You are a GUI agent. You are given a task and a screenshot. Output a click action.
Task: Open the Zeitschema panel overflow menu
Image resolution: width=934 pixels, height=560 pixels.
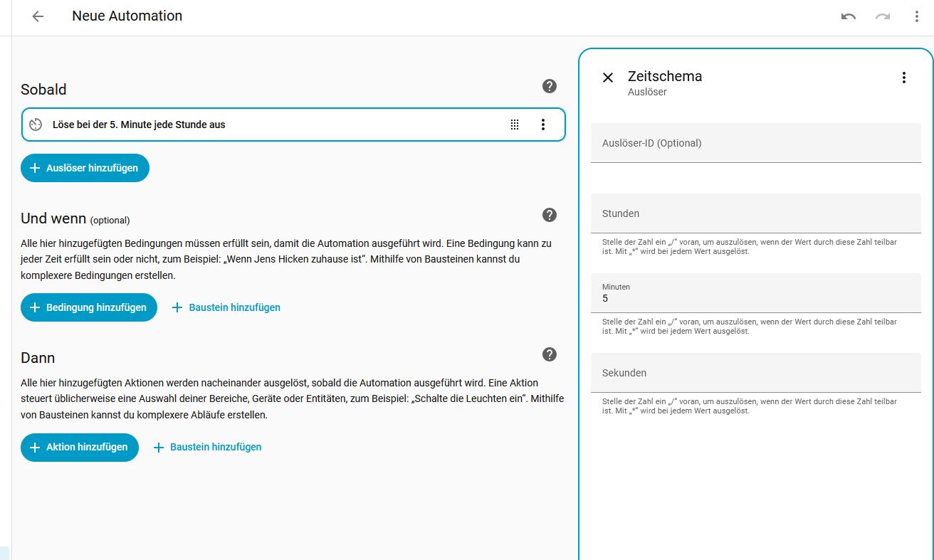point(904,78)
